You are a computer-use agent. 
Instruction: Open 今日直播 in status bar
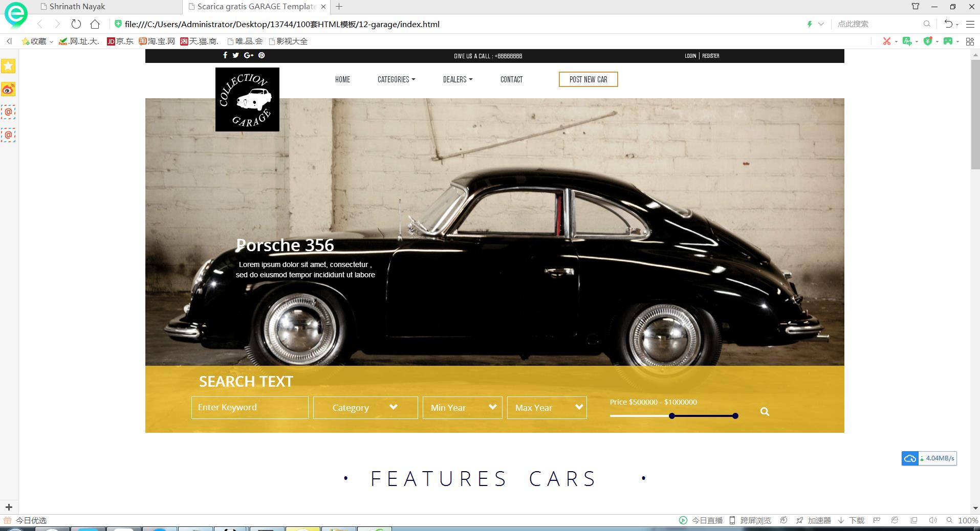[701, 520]
